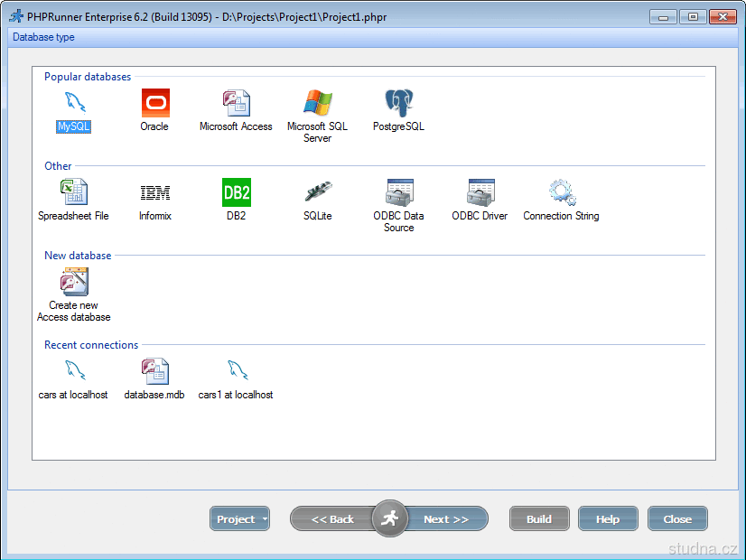Screen dimensions: 746x560
Task: Pick the SQLite database icon
Action: [x=317, y=192]
